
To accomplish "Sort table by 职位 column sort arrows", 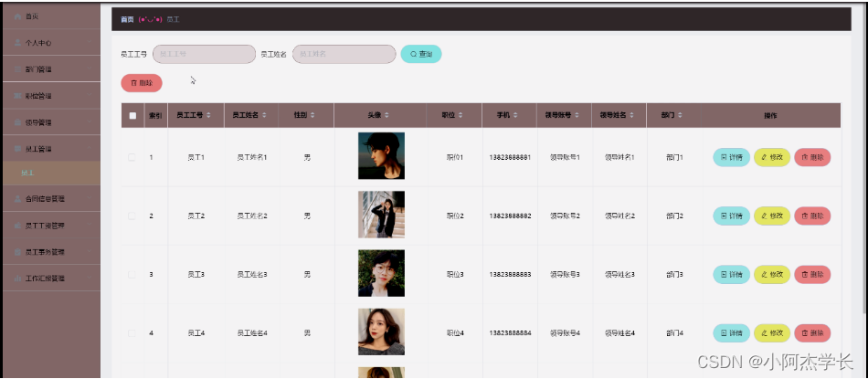I will (460, 115).
